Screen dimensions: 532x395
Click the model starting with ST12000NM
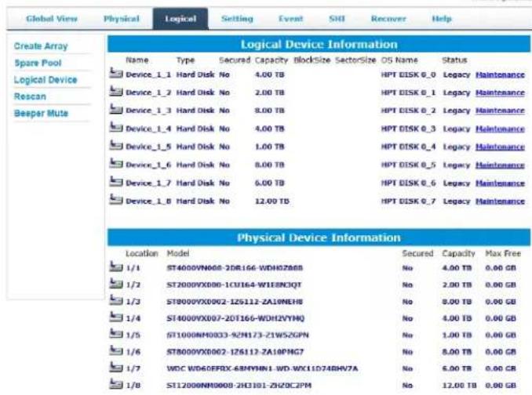click(x=239, y=385)
